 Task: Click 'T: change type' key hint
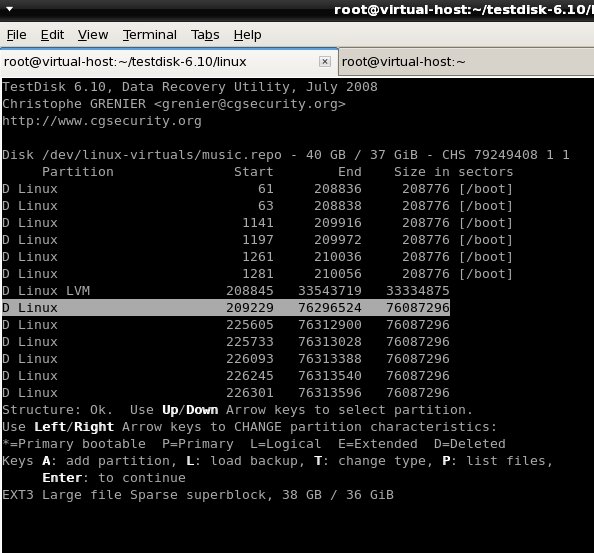(x=373, y=461)
